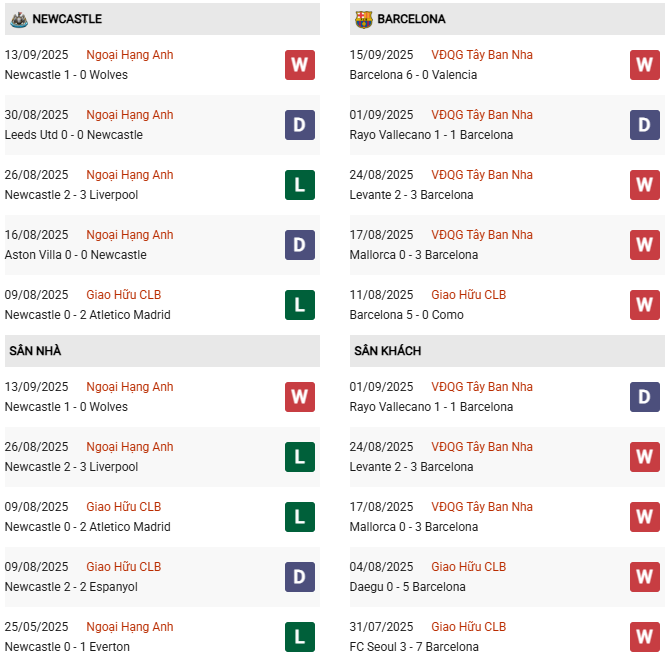Select the D badge beside Aston Villa 0 - 0 Newcastle

pos(300,245)
